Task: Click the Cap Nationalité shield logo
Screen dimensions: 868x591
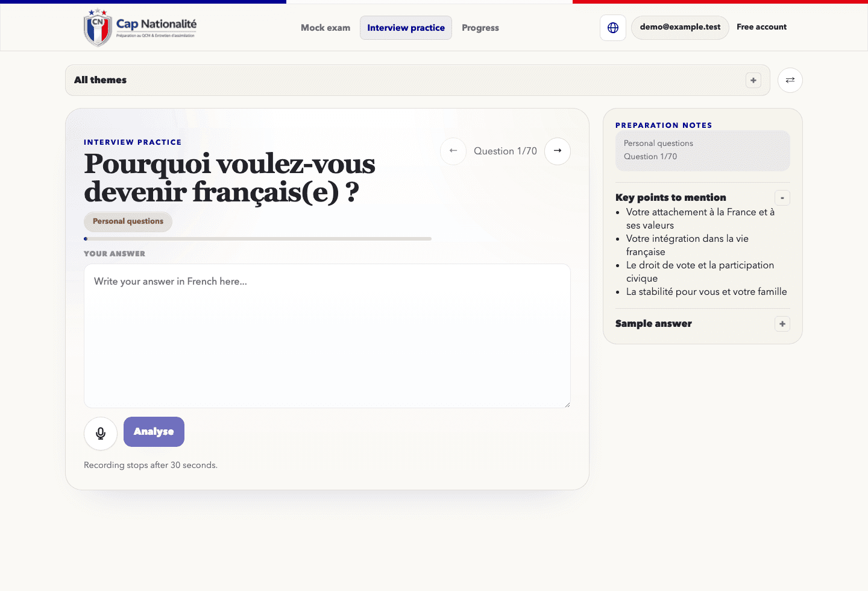Action: tap(98, 28)
